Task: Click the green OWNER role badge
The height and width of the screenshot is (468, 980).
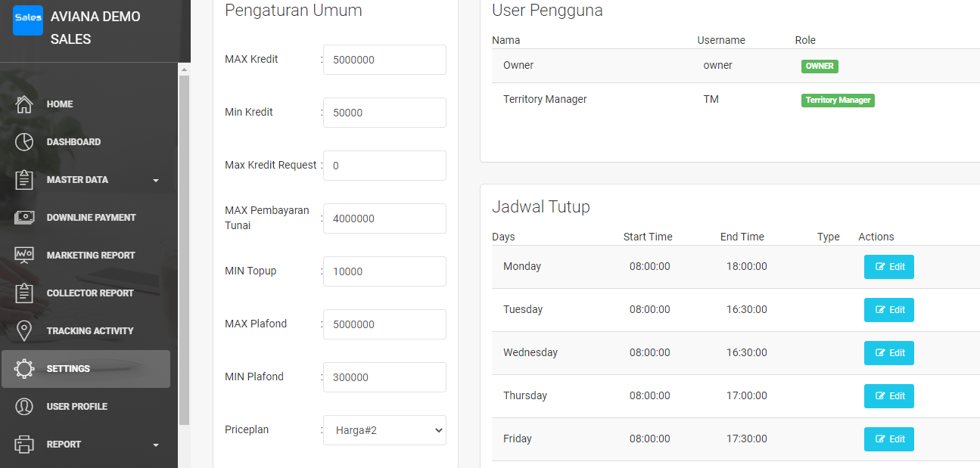Action: tap(820, 67)
